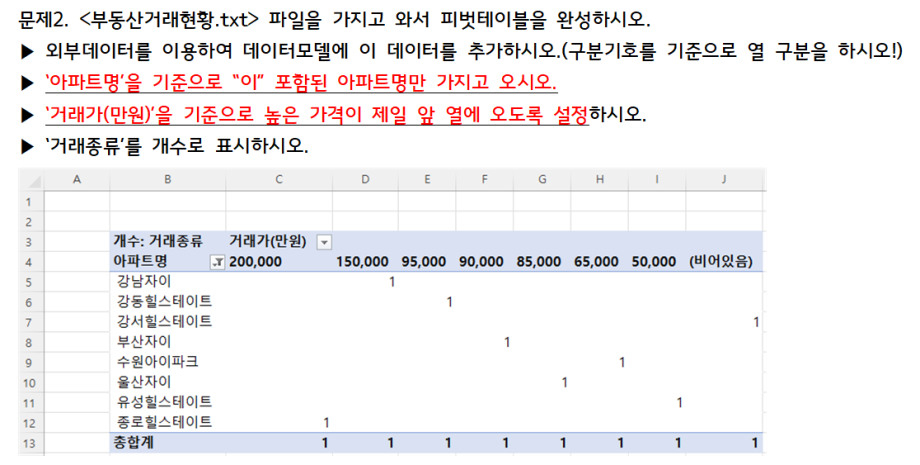This screenshot has height=465, width=920.
Task: Click the 총합계 value under the (비어있음) column
Action: 755,443
